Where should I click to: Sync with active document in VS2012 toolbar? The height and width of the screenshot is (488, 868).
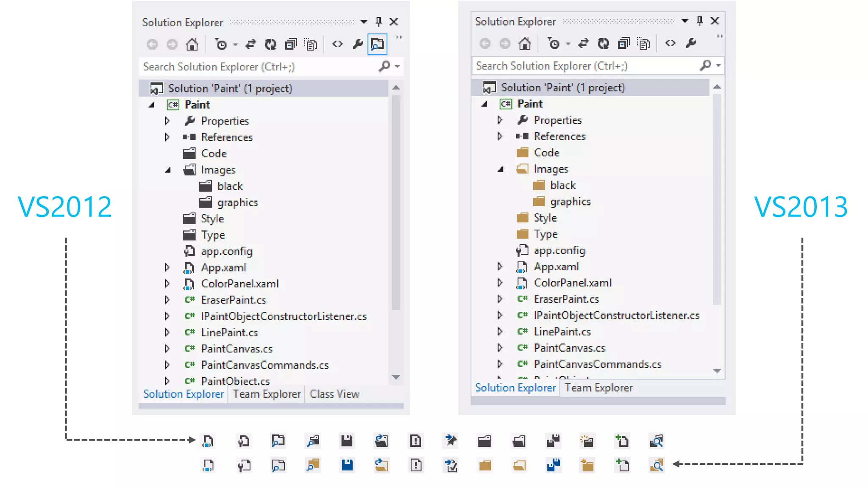(251, 44)
